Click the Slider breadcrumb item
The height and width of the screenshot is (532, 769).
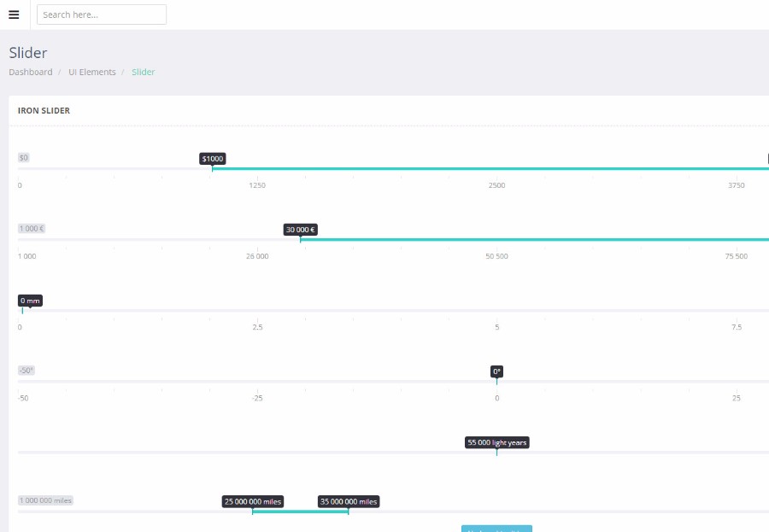point(144,72)
